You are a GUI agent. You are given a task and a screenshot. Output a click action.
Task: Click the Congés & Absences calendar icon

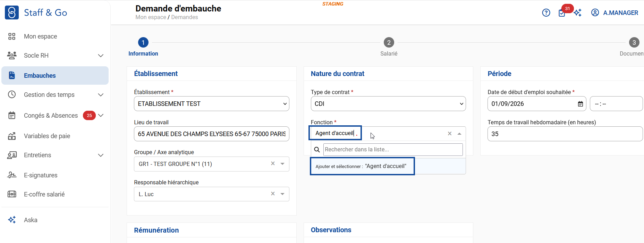(12, 115)
